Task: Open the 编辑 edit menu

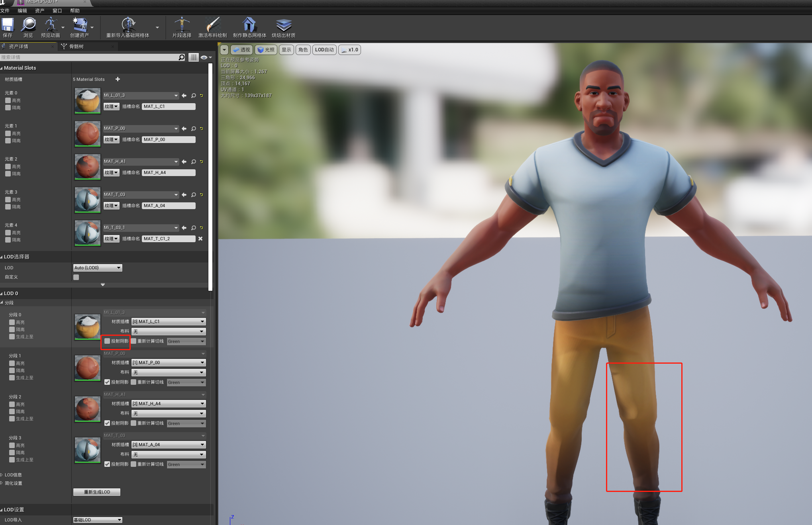Action: coord(22,11)
